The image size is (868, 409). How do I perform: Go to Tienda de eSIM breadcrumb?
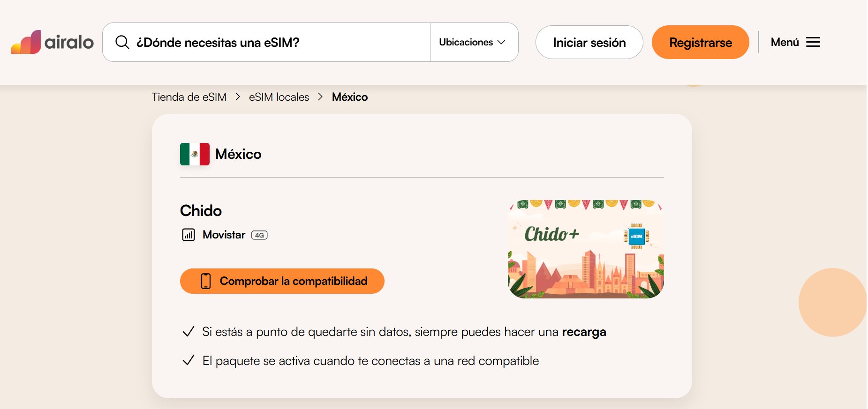pyautogui.click(x=189, y=97)
